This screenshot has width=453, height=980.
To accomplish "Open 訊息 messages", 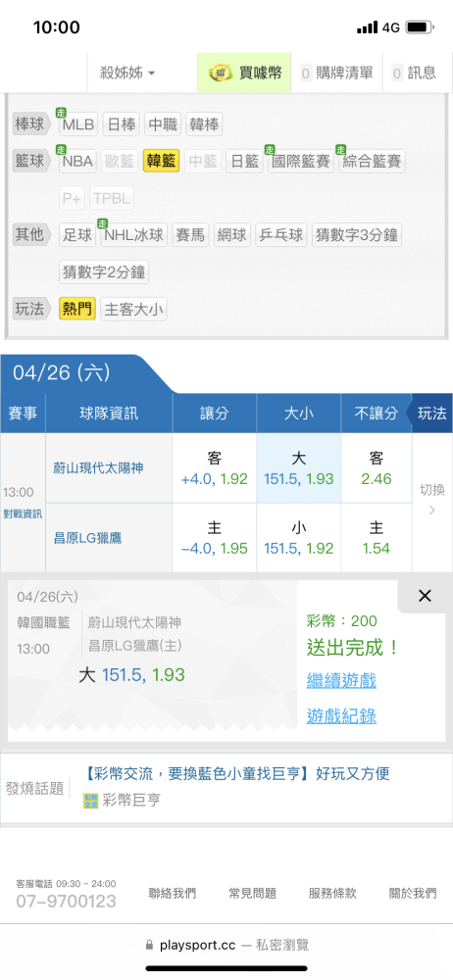I will point(414,73).
